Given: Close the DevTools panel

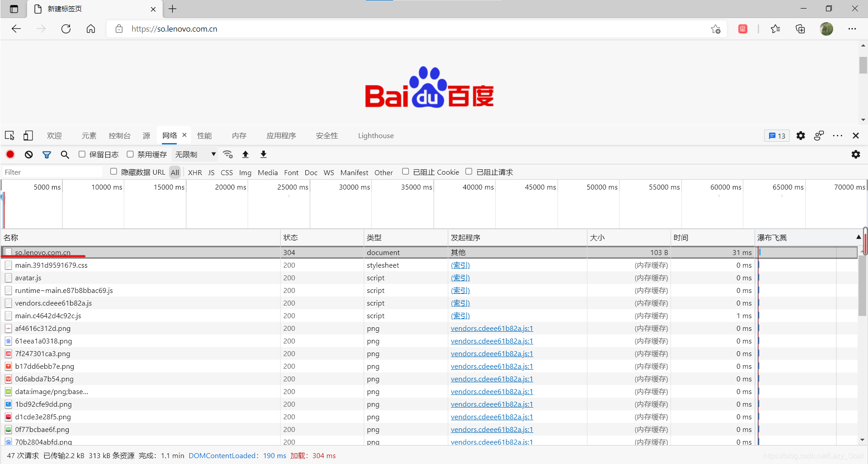Looking at the screenshot, I should click(x=856, y=135).
